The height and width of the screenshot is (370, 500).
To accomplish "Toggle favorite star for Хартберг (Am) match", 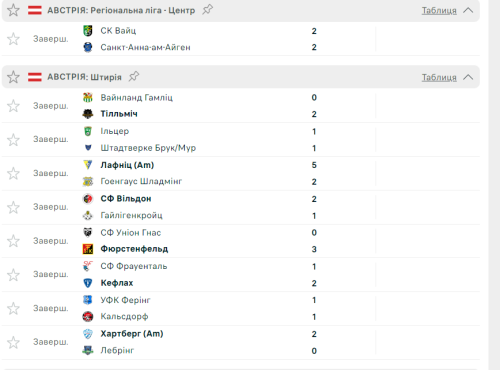I will (13, 342).
